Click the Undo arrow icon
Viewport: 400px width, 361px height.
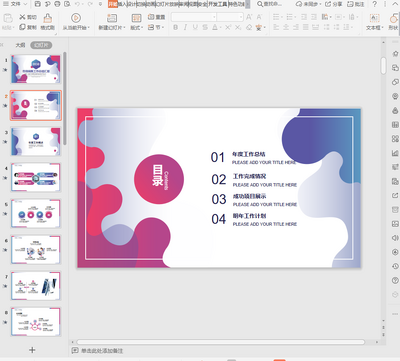coord(77,4)
